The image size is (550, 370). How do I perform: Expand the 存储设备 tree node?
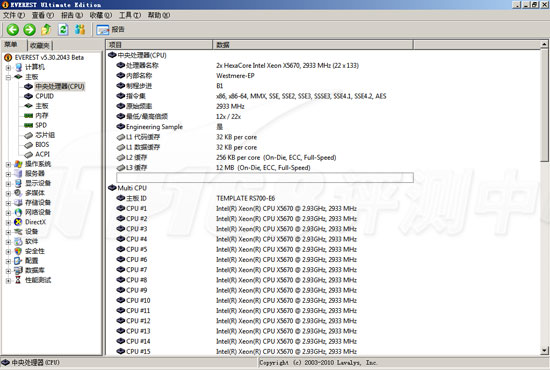(8, 203)
